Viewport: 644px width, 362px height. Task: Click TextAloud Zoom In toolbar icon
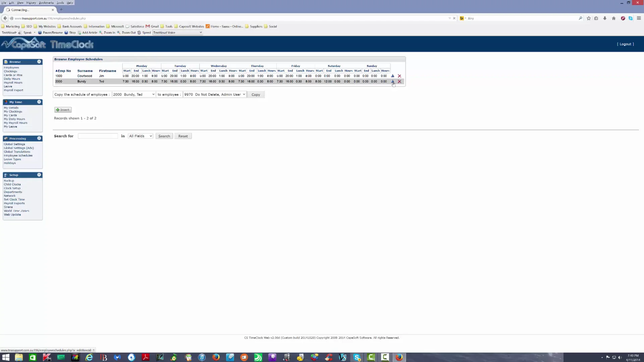pyautogui.click(x=107, y=33)
